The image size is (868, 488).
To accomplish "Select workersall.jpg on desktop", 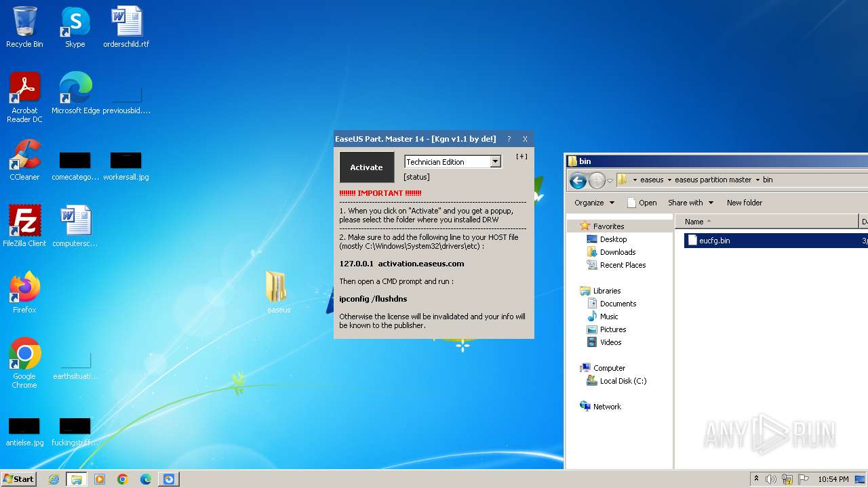I will tap(126, 167).
